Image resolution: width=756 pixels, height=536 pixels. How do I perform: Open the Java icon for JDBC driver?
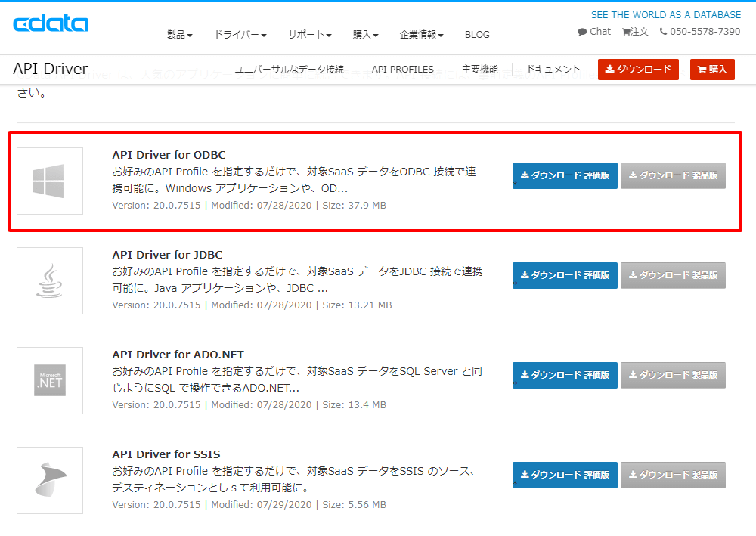click(x=50, y=280)
